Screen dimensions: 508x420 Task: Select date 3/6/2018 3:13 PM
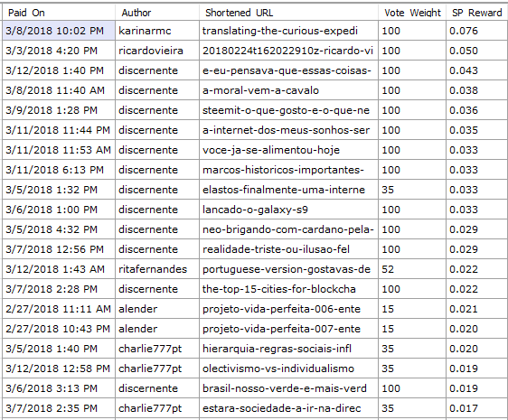[59, 388]
